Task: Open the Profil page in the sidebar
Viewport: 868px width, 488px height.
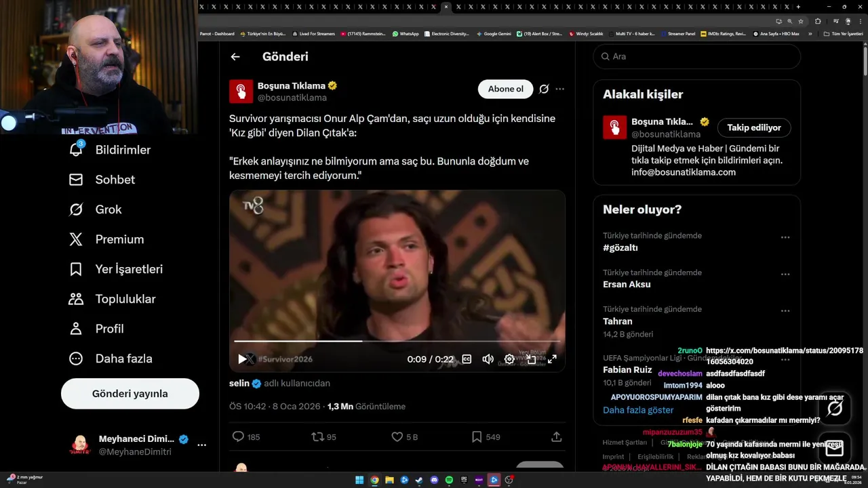Action: point(96,329)
